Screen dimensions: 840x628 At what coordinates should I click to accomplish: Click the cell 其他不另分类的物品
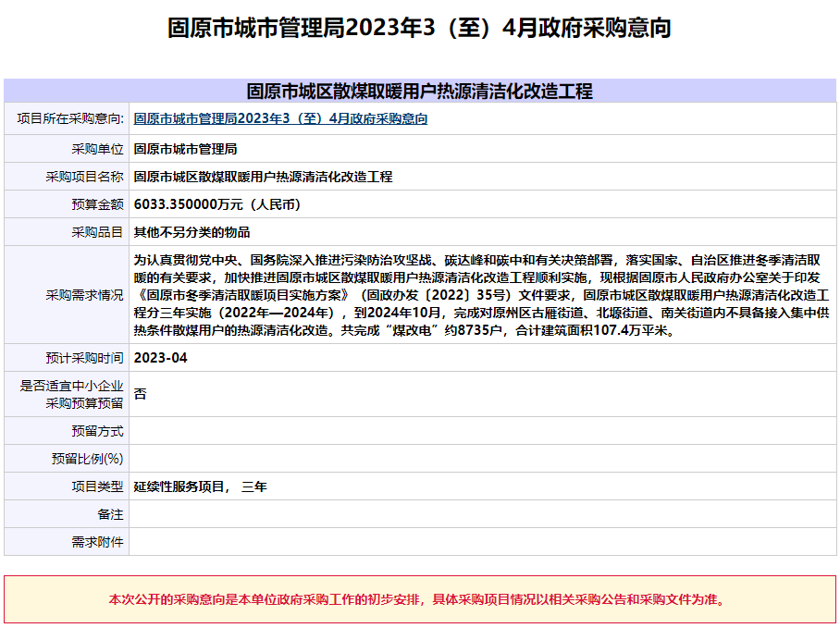pos(194,231)
